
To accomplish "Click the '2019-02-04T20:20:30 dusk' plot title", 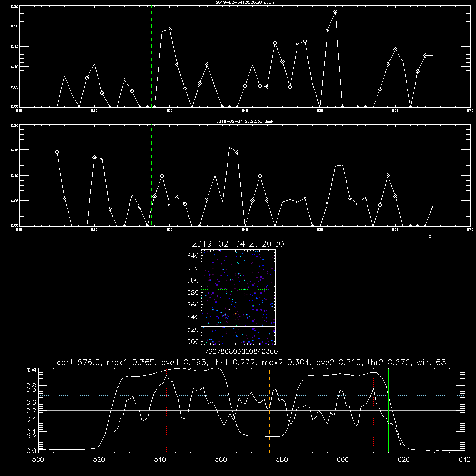I will click(245, 121).
